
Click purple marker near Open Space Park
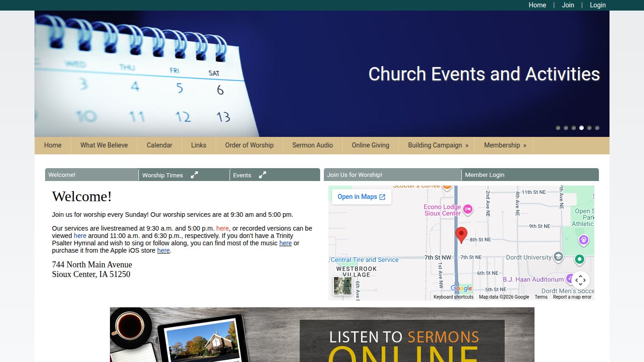click(x=584, y=240)
